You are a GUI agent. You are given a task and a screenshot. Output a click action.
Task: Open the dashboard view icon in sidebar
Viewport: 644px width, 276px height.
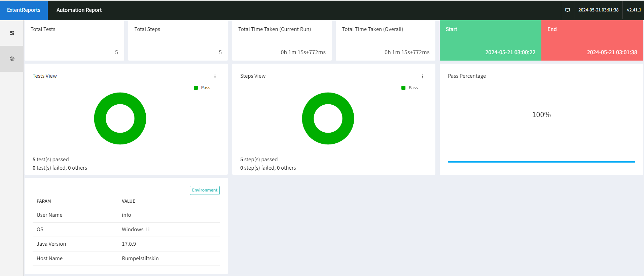(12, 59)
